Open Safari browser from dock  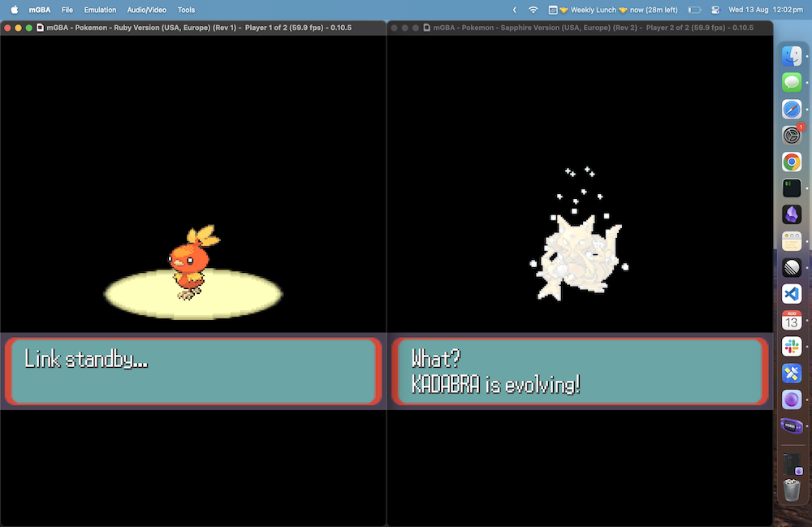792,109
